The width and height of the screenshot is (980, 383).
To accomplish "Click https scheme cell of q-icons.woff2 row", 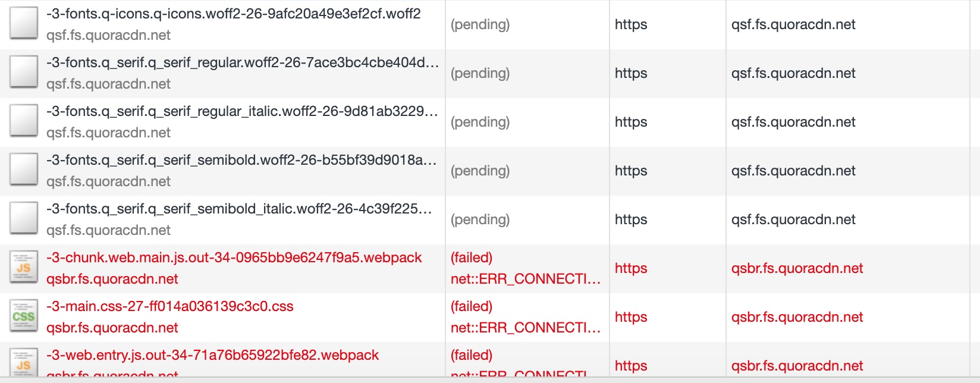I will (x=631, y=24).
